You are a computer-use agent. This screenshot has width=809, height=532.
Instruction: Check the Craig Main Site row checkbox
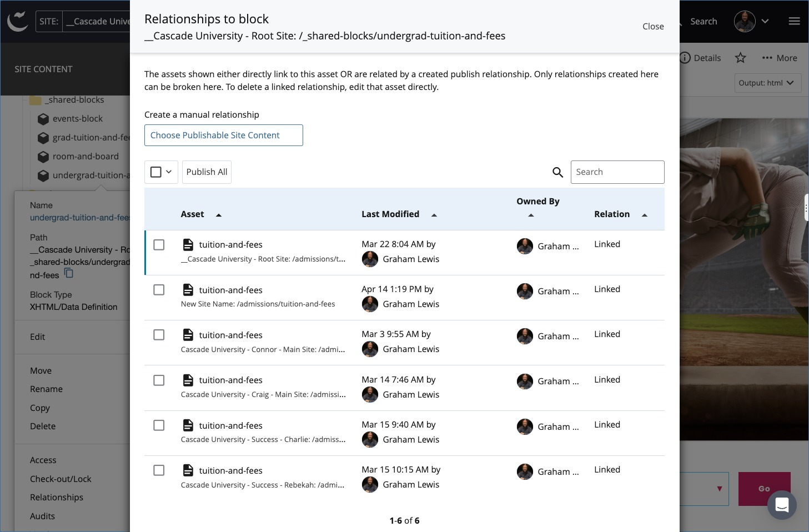pos(159,380)
